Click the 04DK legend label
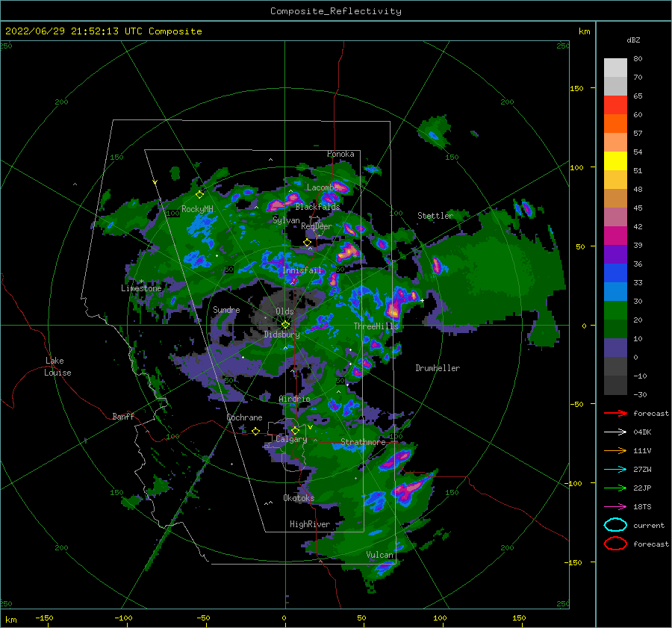 tap(642, 432)
